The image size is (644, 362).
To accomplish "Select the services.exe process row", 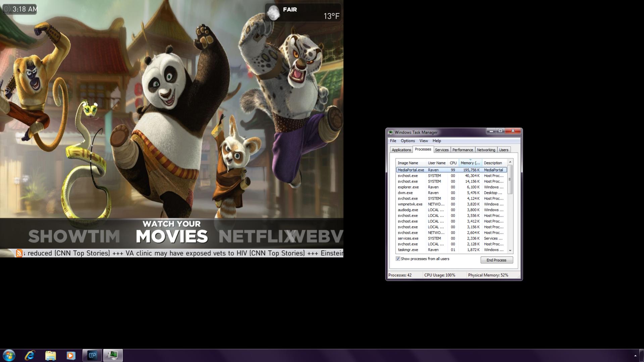I will (451, 239).
